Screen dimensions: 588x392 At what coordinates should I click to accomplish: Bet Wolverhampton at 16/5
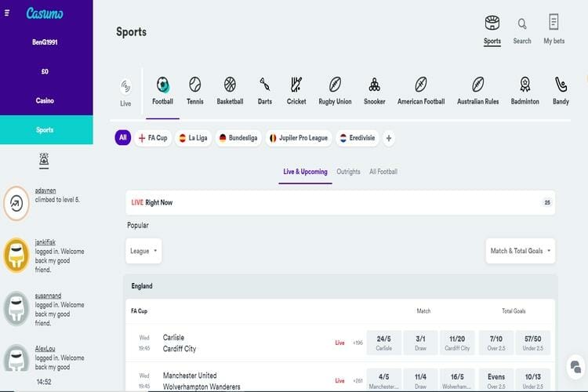pyautogui.click(x=457, y=380)
